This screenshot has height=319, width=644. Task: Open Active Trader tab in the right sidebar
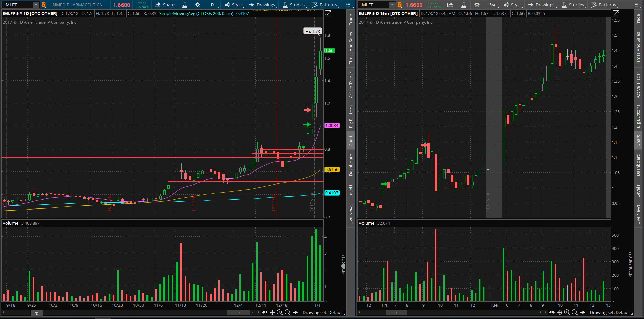coord(638,85)
